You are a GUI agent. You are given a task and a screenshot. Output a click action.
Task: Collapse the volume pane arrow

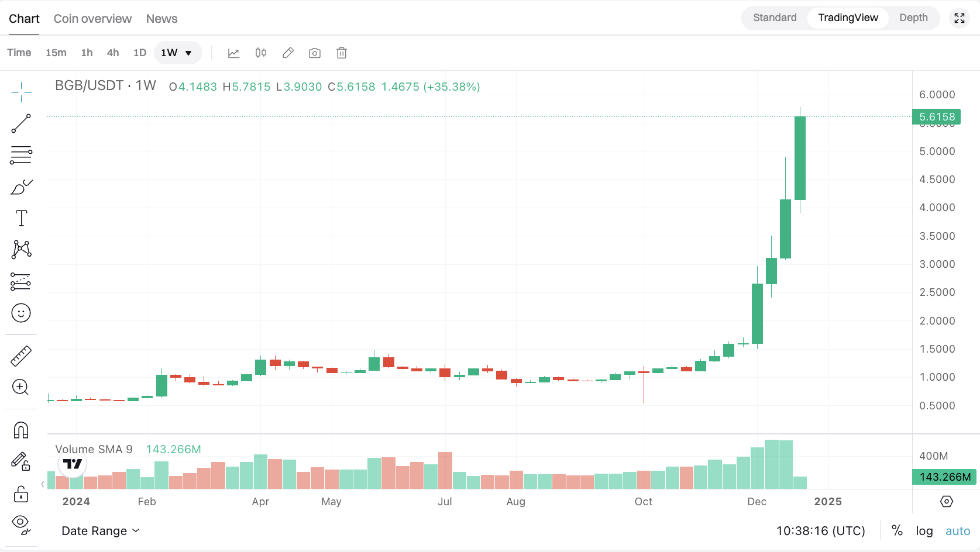point(43,484)
